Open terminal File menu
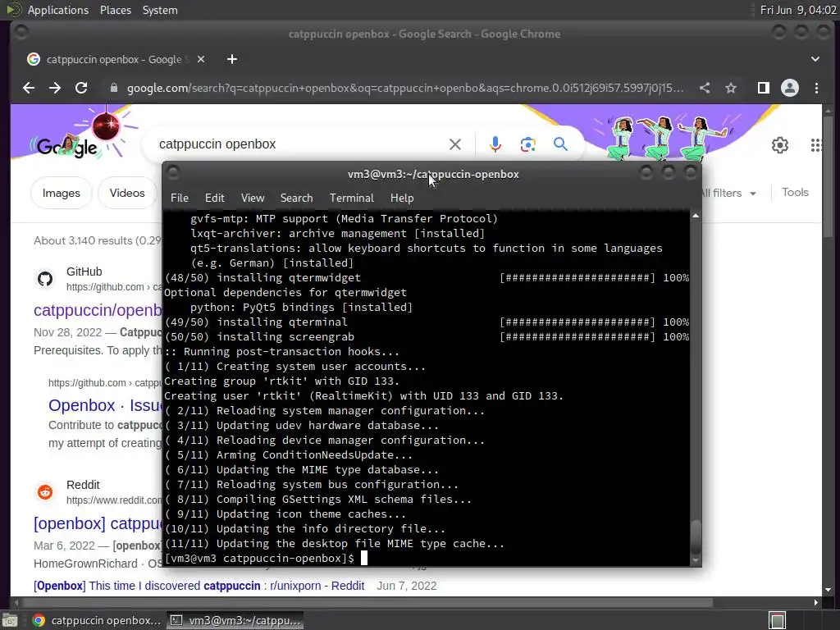 point(180,199)
